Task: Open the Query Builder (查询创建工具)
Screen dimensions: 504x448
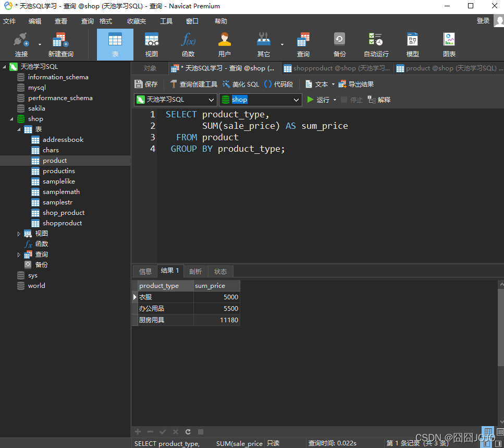Action: (193, 84)
